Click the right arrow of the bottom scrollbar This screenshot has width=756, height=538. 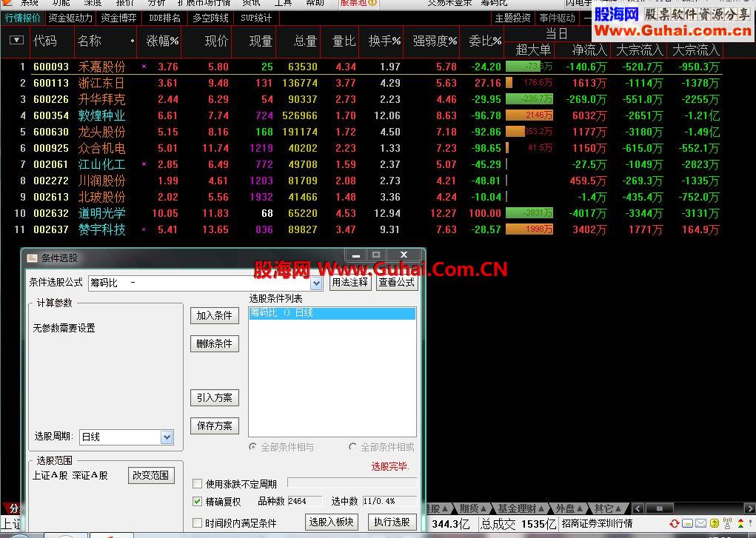[750, 508]
